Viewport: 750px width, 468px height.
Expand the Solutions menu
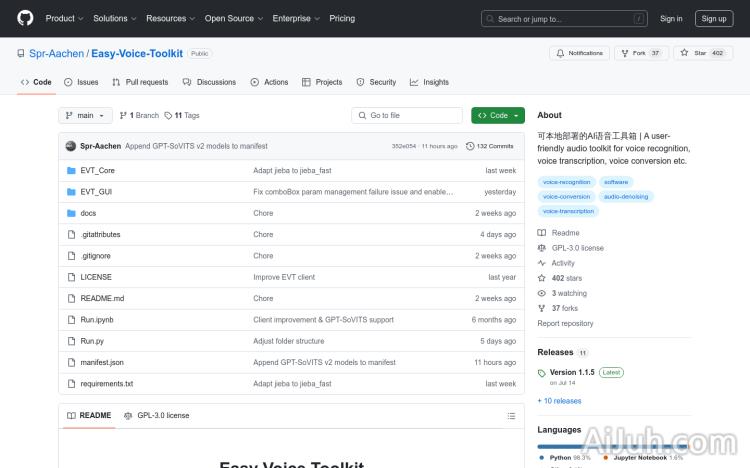tap(115, 18)
